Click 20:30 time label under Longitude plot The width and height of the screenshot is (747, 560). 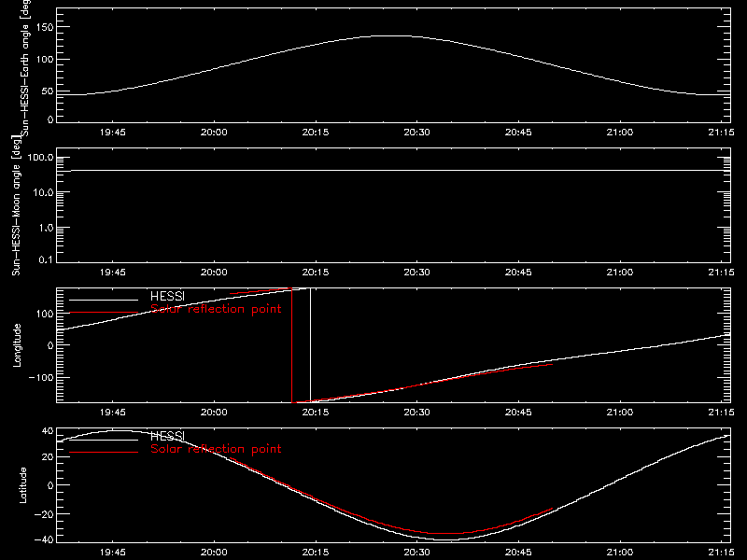click(x=416, y=413)
